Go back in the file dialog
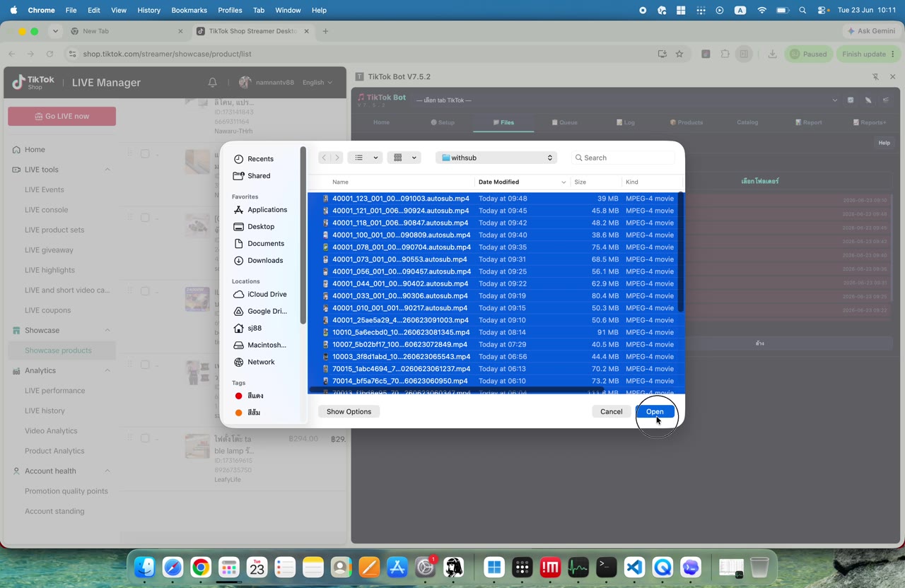Screen dimensions: 905x588 [x=324, y=158]
